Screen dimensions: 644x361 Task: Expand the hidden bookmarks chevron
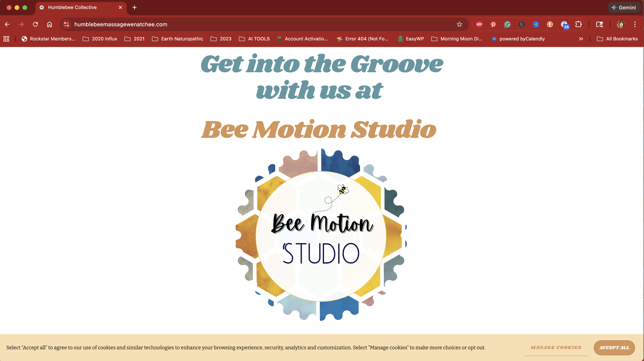click(x=581, y=39)
